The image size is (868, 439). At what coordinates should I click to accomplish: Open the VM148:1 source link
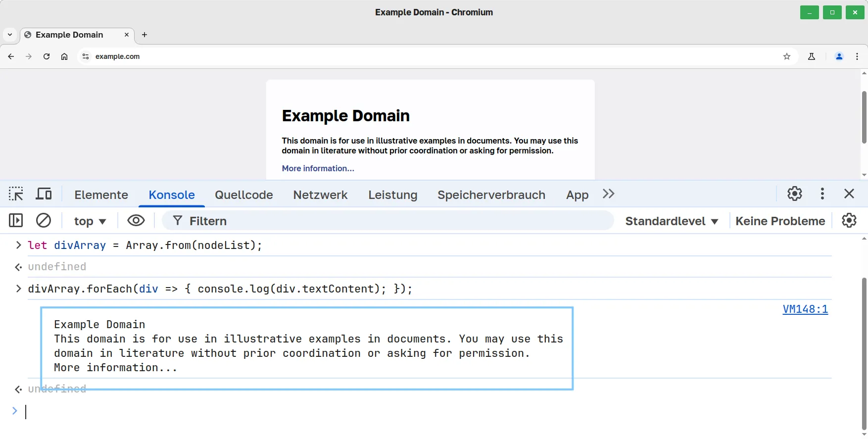pos(805,309)
